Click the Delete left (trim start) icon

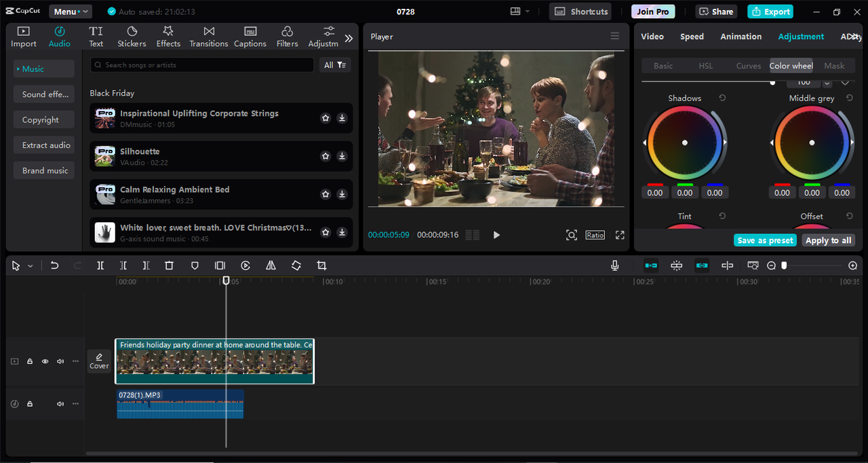(x=123, y=266)
